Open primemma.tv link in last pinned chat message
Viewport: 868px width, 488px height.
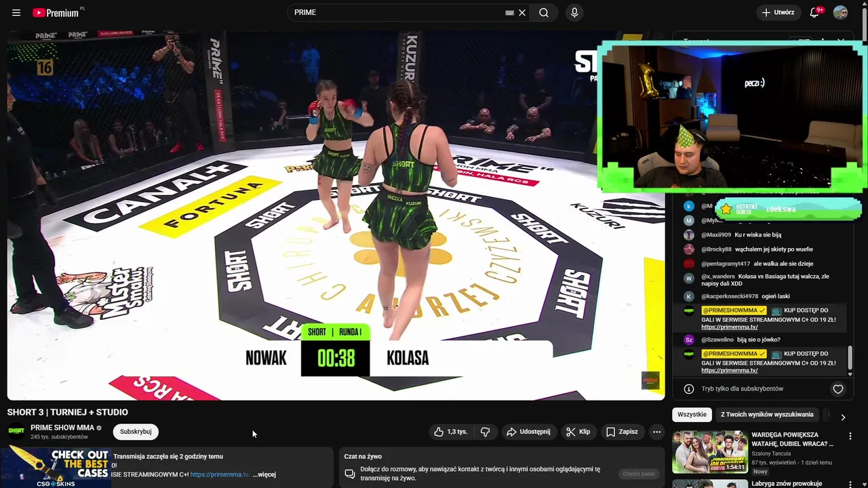[730, 371]
